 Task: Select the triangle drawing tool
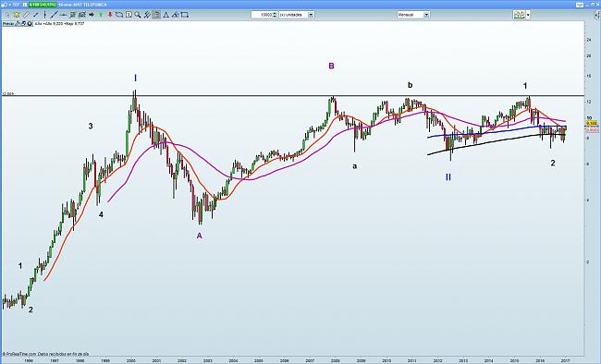(166, 15)
